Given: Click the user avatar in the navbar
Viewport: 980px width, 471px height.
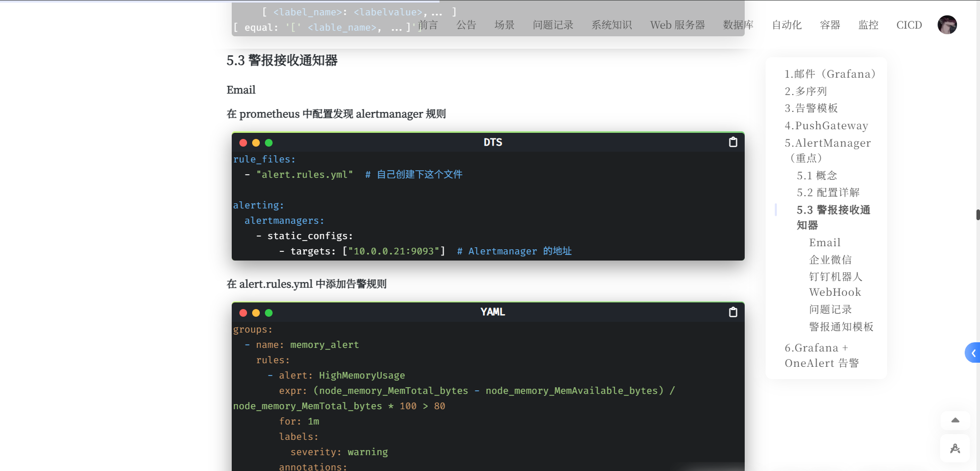Looking at the screenshot, I should pos(947,25).
